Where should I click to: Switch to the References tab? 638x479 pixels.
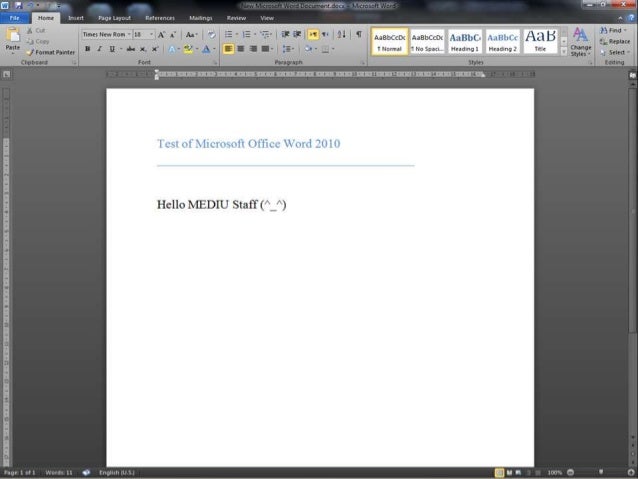tap(160, 18)
